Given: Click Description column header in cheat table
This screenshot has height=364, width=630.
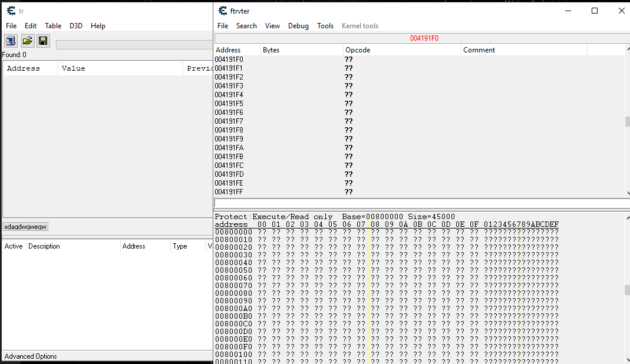Looking at the screenshot, I should pyautogui.click(x=72, y=246).
